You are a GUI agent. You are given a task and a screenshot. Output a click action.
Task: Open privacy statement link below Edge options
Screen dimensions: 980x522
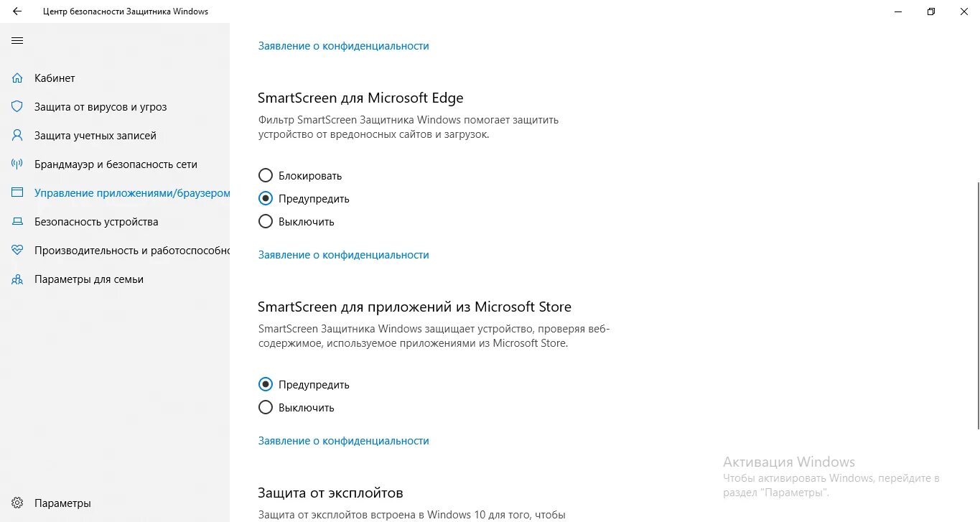pos(343,255)
